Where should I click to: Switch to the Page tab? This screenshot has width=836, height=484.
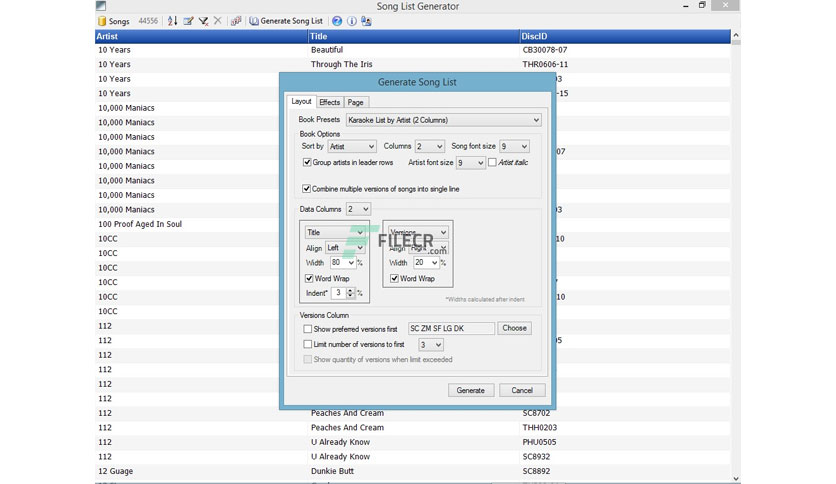tap(356, 102)
